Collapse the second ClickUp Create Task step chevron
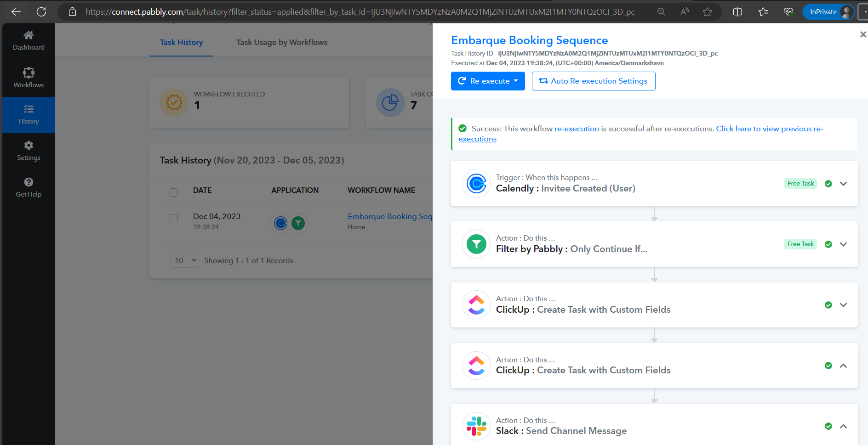This screenshot has height=445, width=868. point(843,366)
